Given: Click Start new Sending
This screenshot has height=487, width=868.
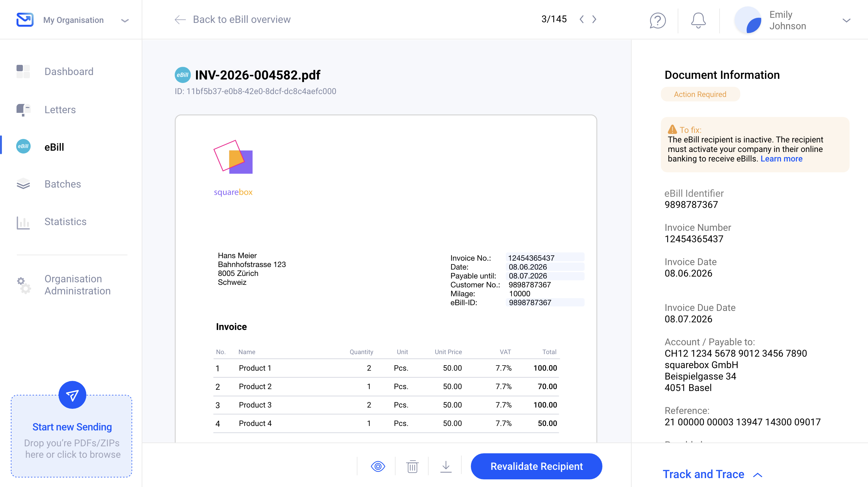Looking at the screenshot, I should [x=72, y=427].
